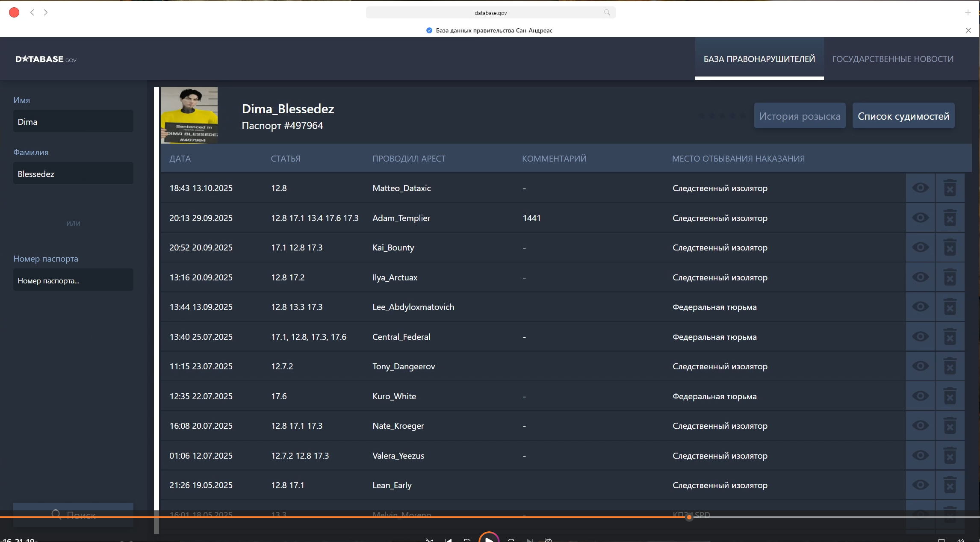Screen dimensions: 980x542
Task: Click trash icon in Kuro_White row
Action: point(950,396)
